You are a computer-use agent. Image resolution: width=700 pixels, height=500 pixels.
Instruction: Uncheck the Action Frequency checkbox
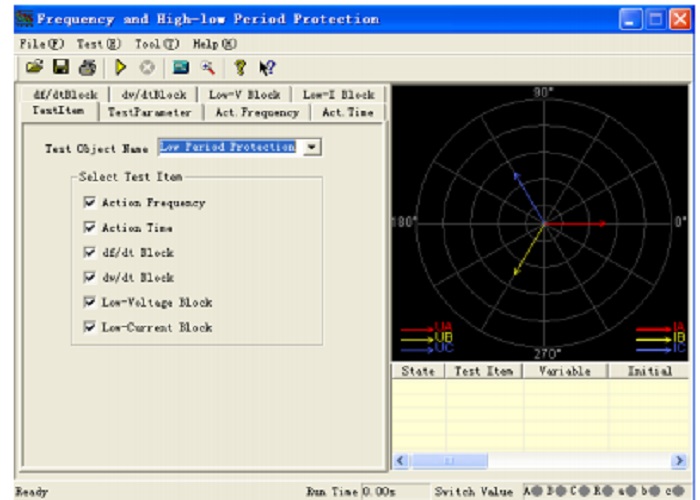point(89,202)
